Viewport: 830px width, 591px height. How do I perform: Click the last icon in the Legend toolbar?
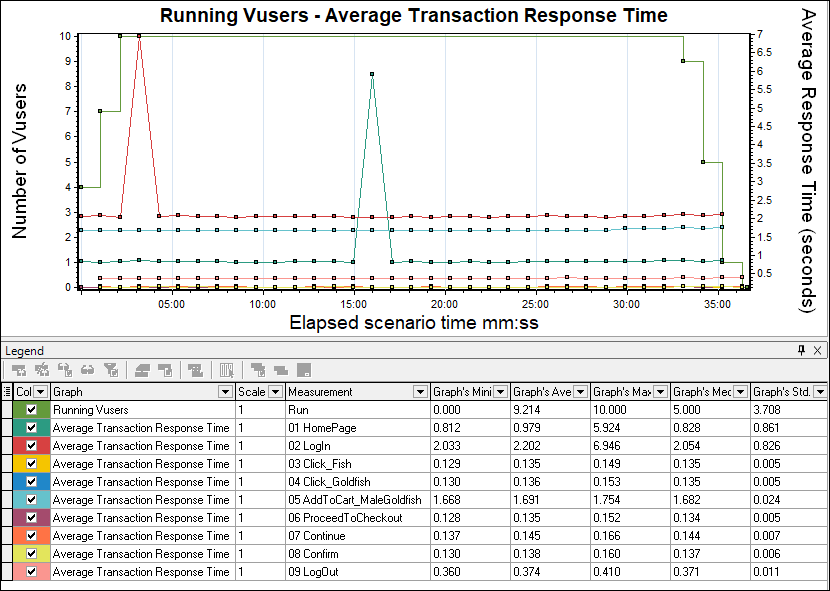[x=303, y=370]
